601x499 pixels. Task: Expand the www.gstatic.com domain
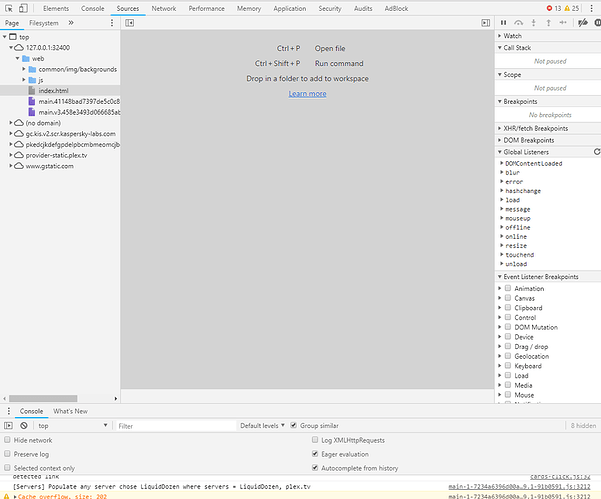tap(11, 166)
